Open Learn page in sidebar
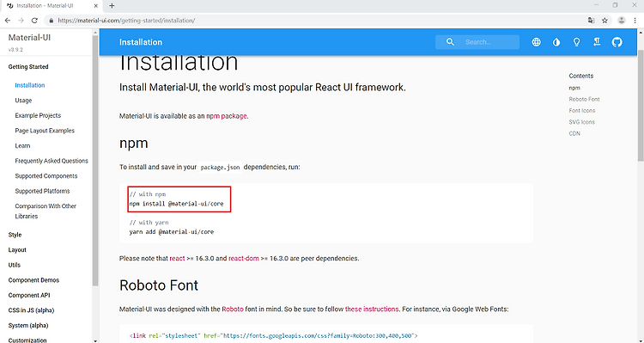This screenshot has width=644, height=343. click(22, 145)
